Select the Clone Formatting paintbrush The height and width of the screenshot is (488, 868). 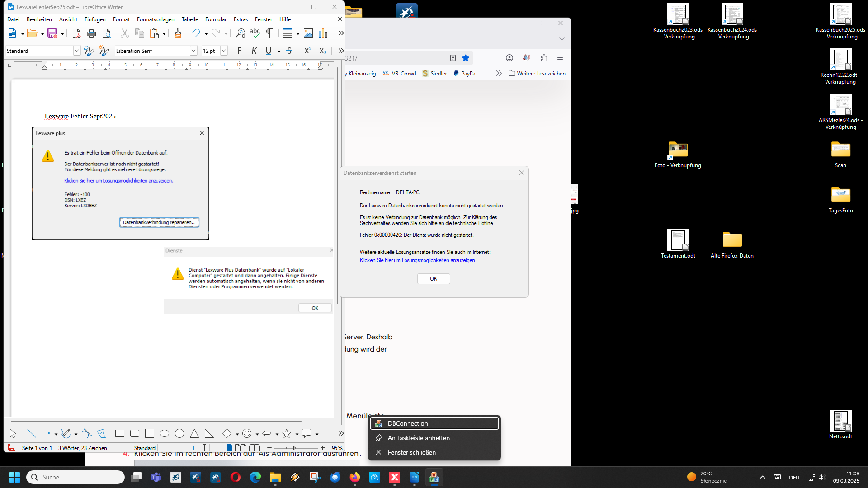pos(178,33)
